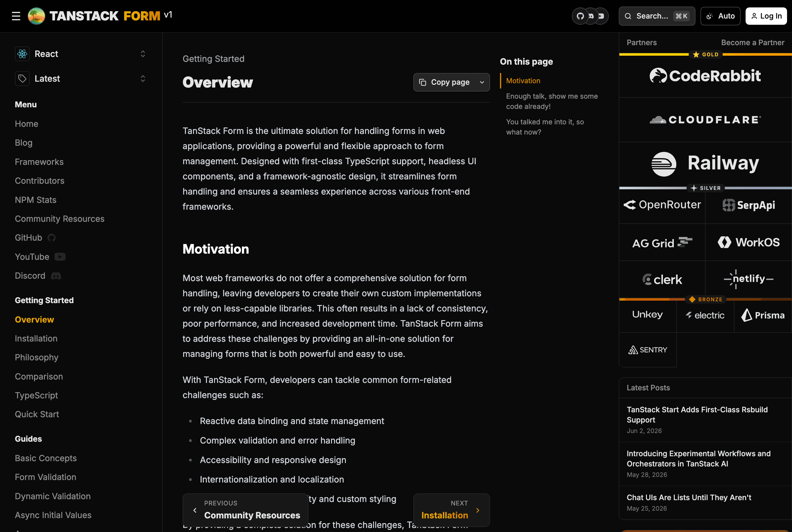792x532 pixels.
Task: Open the Cloudflare partner logo
Action: [705, 120]
